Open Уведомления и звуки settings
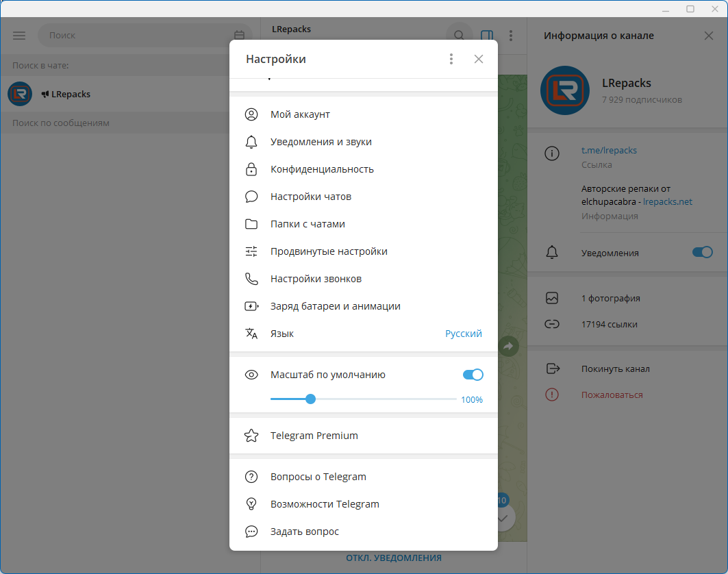Screen dimensions: 728x574 (x=364, y=142)
